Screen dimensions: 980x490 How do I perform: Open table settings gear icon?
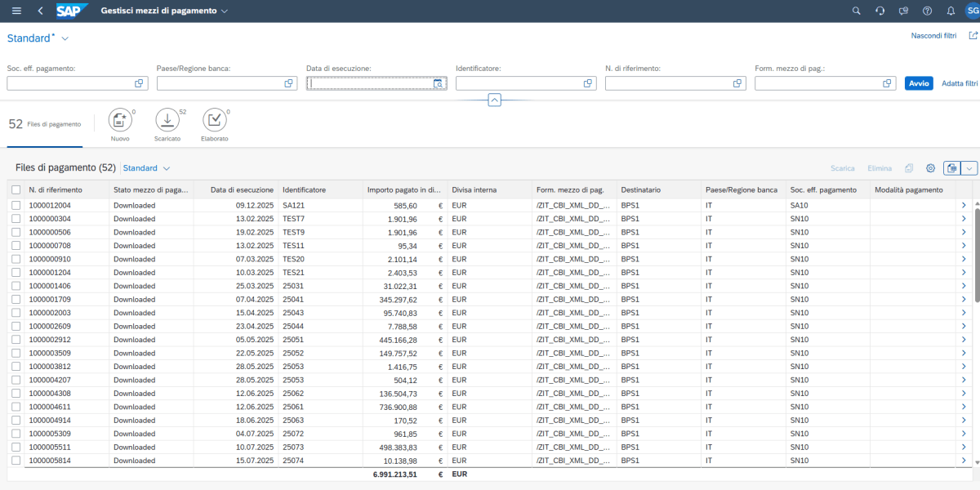(930, 168)
